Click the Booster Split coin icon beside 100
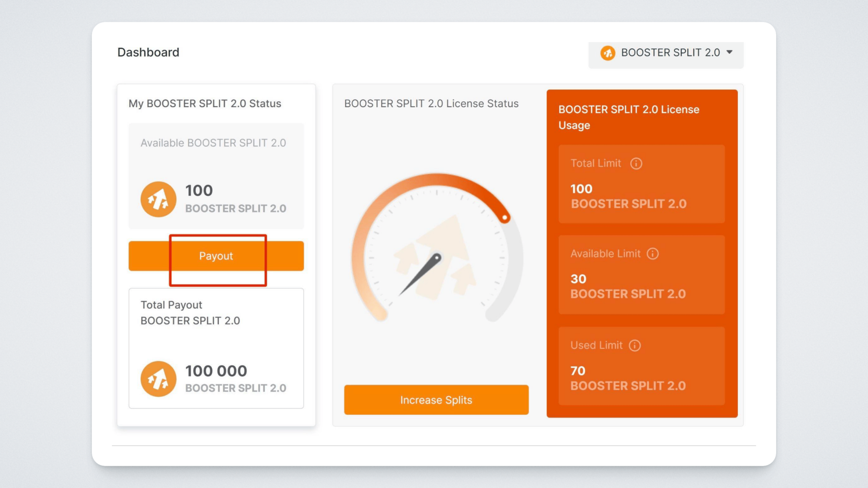868x488 pixels. click(x=158, y=199)
